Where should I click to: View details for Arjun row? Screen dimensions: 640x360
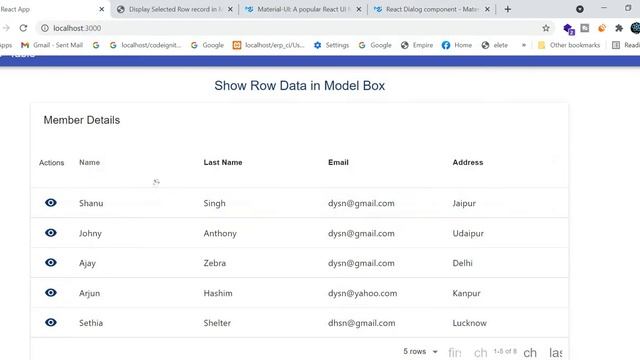51,293
